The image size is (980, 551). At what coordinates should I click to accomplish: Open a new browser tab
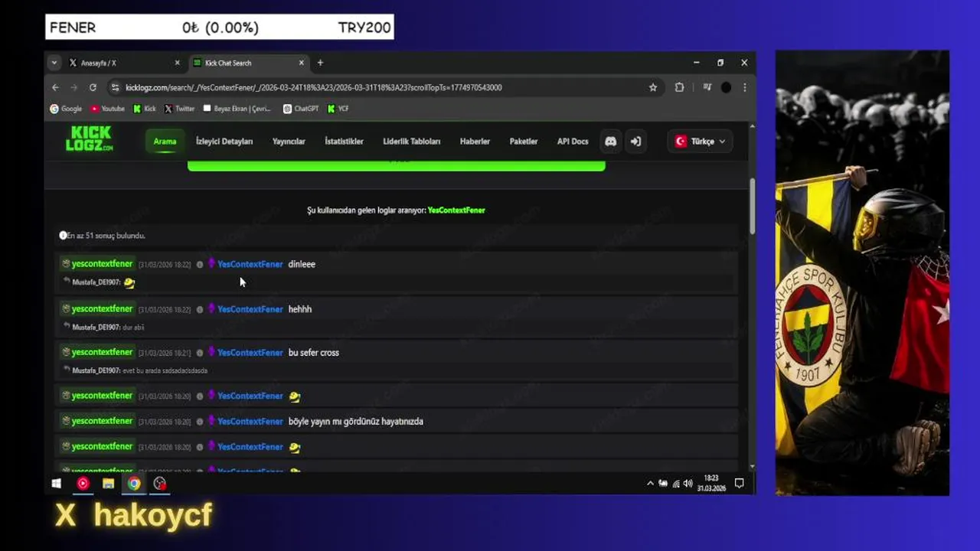(x=320, y=63)
